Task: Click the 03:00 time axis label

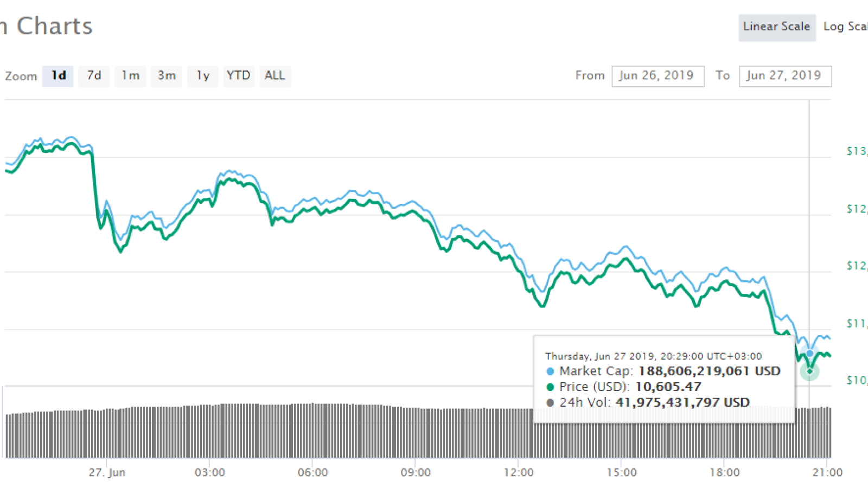Action: point(210,473)
